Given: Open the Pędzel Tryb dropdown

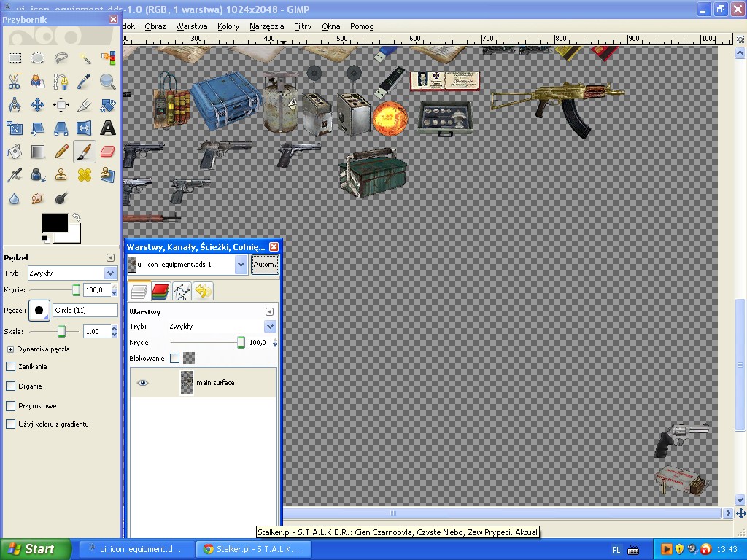Looking at the screenshot, I should click(x=72, y=273).
